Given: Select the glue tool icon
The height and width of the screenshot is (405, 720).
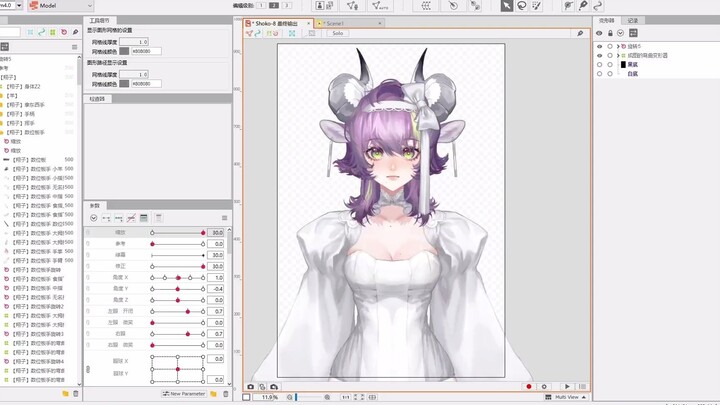Looking at the screenshot, I should (x=475, y=6).
